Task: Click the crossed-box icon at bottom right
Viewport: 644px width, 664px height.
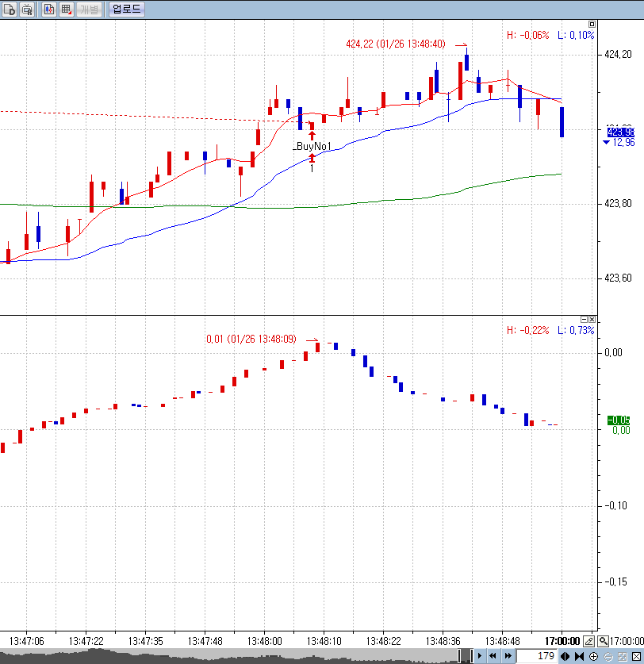Action: point(636,656)
